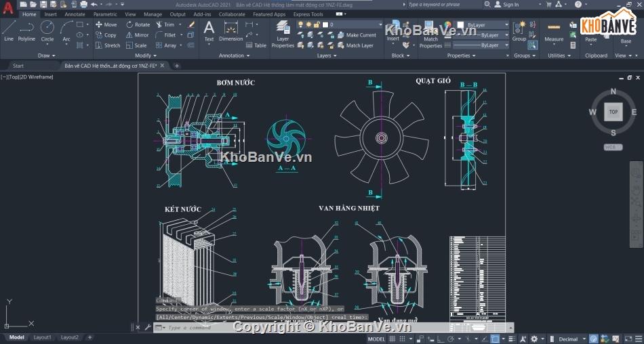644x344 pixels.
Task: Click the command line input field
Action: (333, 328)
